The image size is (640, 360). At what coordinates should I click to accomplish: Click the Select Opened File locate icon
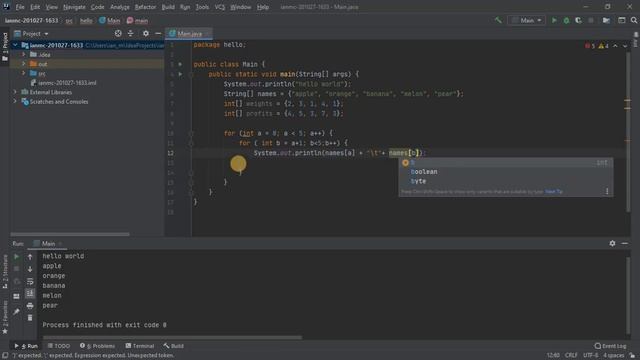coord(118,33)
